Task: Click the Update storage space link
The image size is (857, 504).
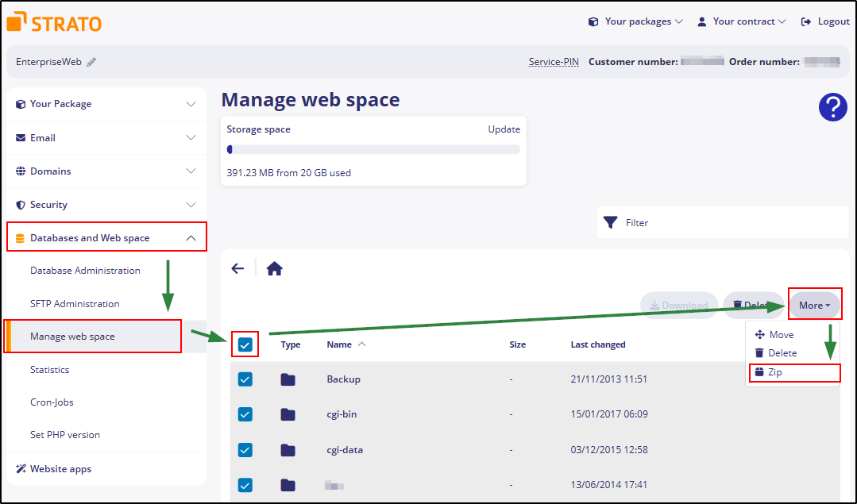Action: click(x=504, y=129)
